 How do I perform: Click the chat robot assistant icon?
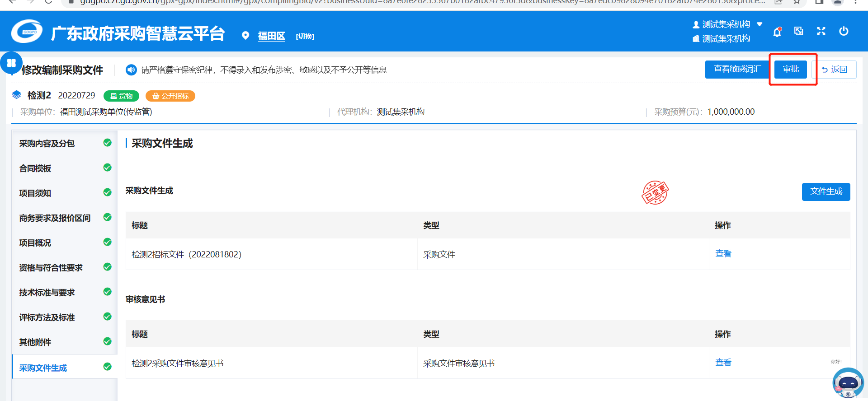(x=848, y=383)
